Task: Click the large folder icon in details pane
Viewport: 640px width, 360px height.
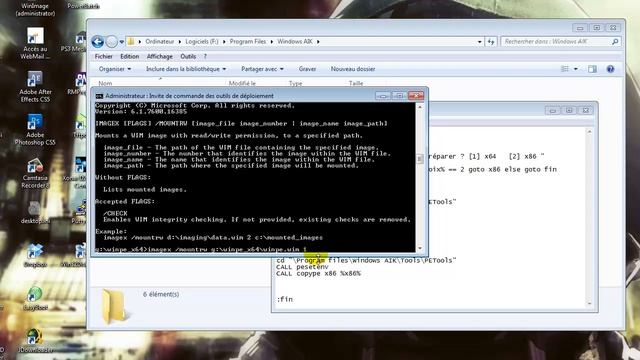Action: tap(114, 306)
